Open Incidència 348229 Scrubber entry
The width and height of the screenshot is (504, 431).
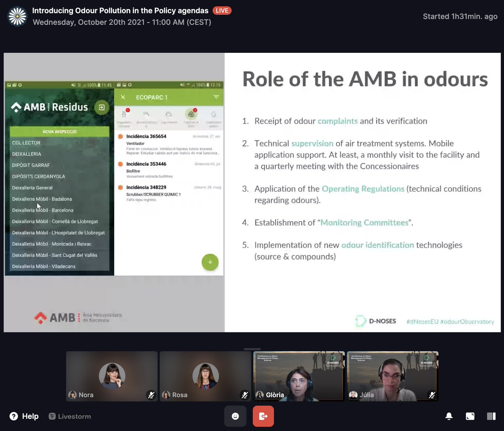click(169, 193)
